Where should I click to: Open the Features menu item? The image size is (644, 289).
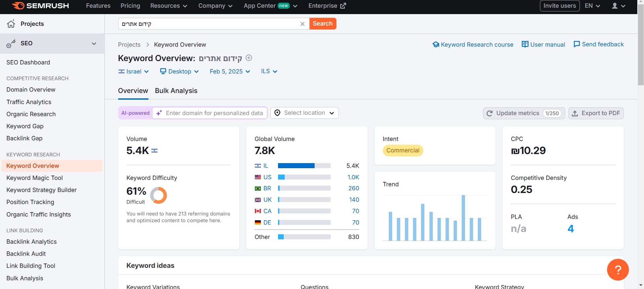98,6
